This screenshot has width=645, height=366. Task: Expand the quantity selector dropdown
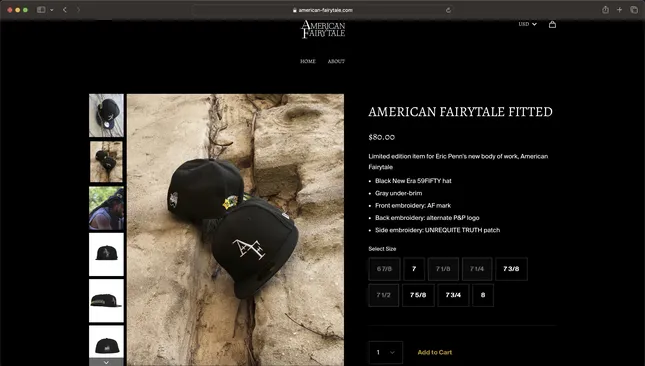pos(385,352)
